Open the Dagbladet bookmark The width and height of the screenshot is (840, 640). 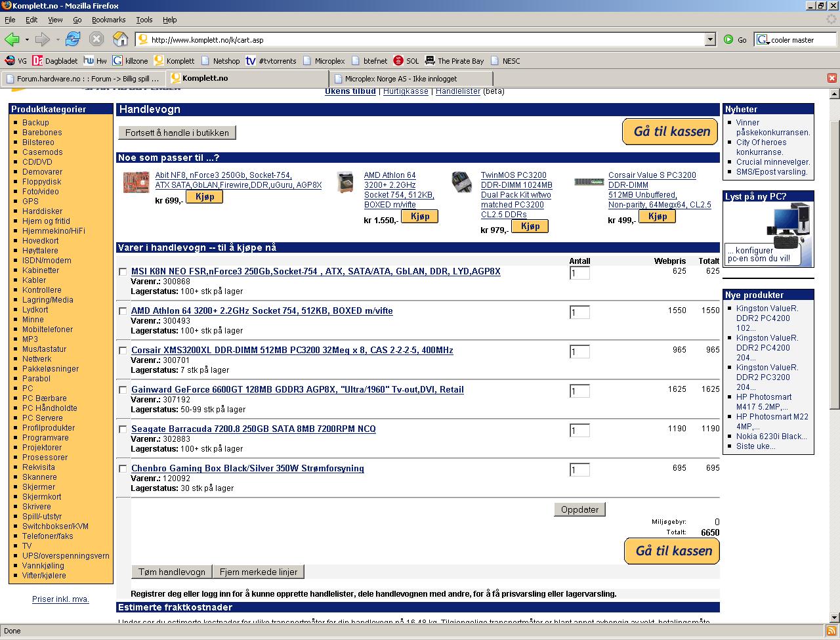55,61
